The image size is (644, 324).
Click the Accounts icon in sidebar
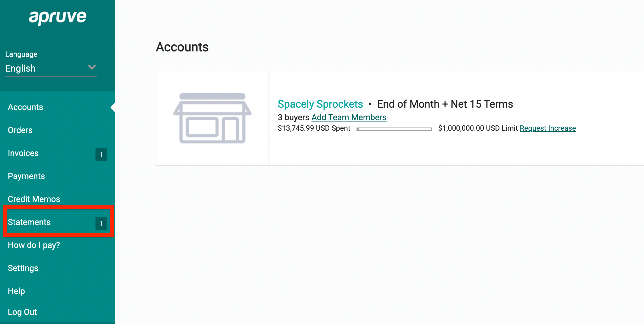click(x=26, y=107)
